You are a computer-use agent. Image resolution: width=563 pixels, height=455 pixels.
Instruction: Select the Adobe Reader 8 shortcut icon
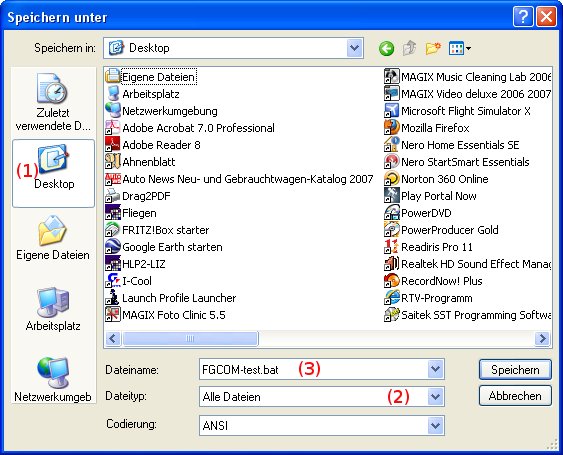click(112, 145)
